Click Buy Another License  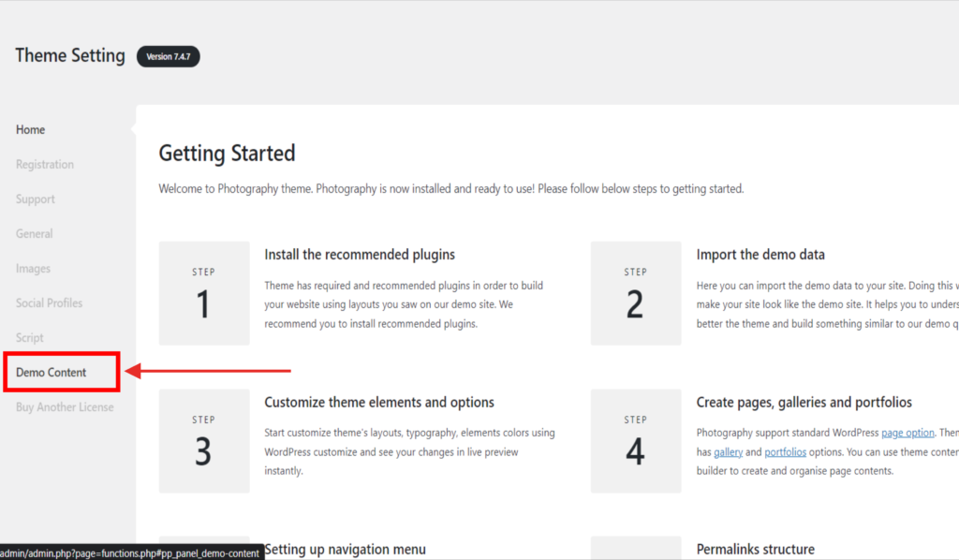[65, 407]
